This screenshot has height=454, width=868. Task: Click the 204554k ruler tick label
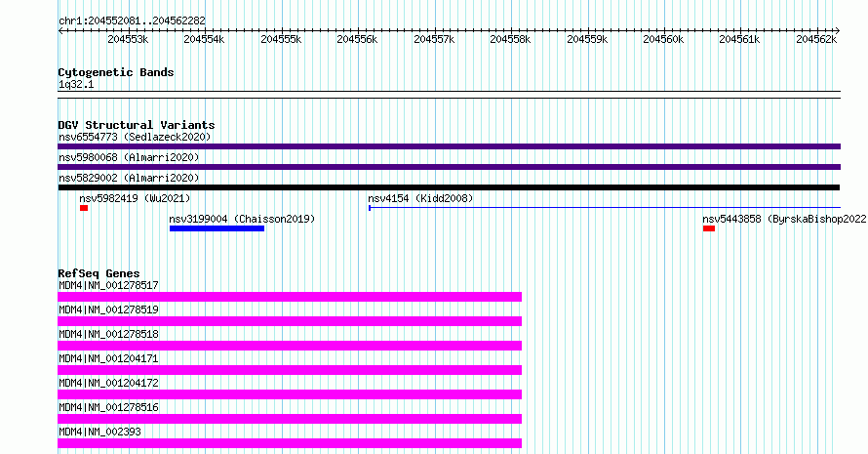(x=204, y=39)
